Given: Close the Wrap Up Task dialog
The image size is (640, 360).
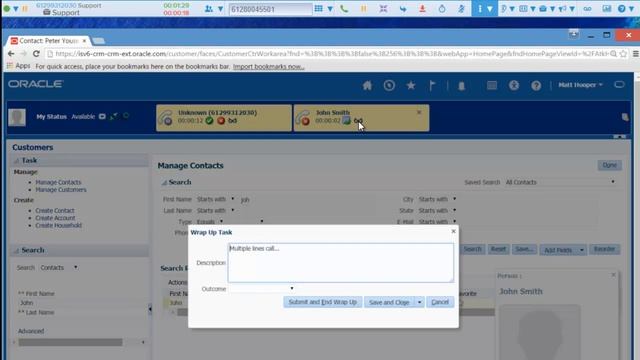Looking at the screenshot, I should tap(453, 231).
